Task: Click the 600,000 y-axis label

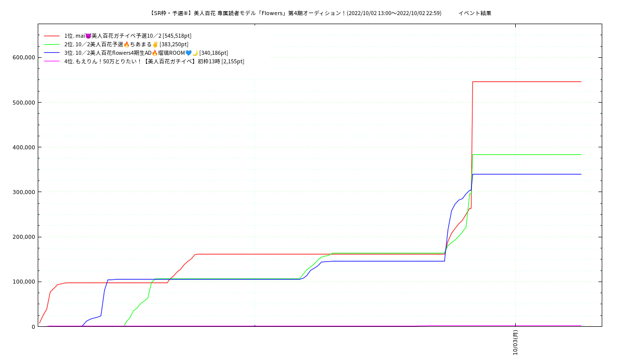Action: pos(23,57)
